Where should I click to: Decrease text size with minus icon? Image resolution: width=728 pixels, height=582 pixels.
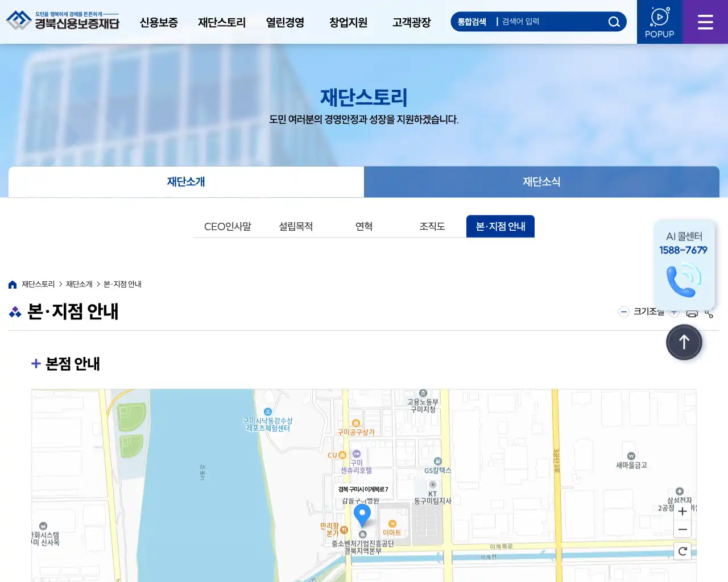[624, 311]
